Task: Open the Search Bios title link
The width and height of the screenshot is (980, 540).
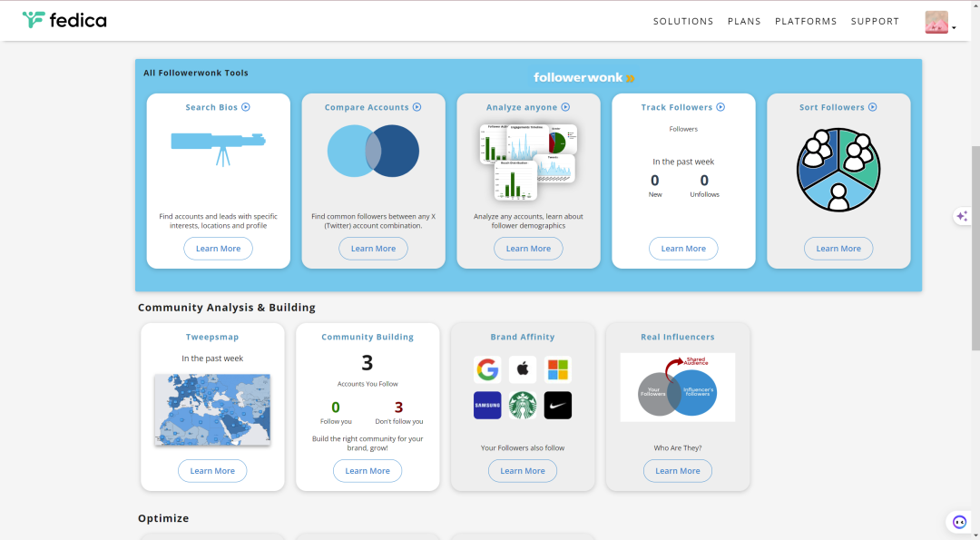Action: click(x=211, y=107)
